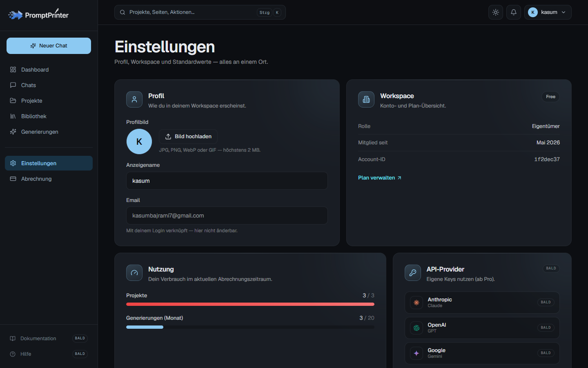Image resolution: width=588 pixels, height=368 pixels.
Task: Click the PromptPrinter logo
Action: (x=38, y=15)
